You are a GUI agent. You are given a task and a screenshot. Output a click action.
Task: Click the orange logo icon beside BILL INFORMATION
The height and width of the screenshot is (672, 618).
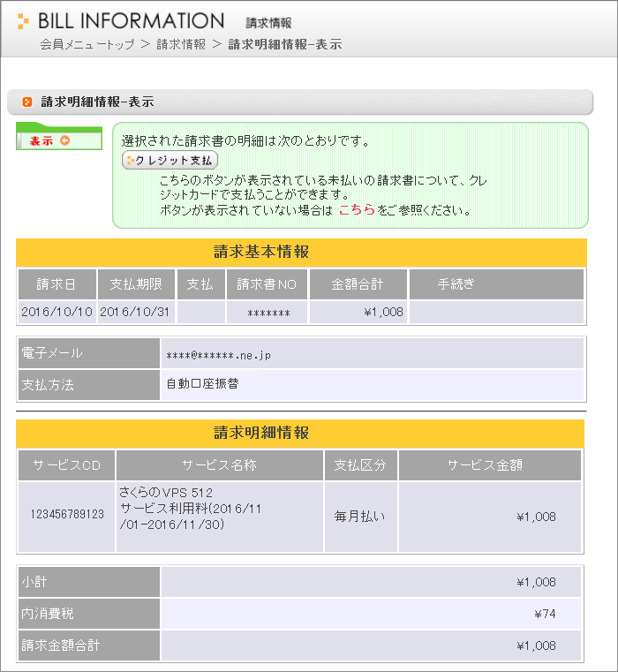point(23,21)
